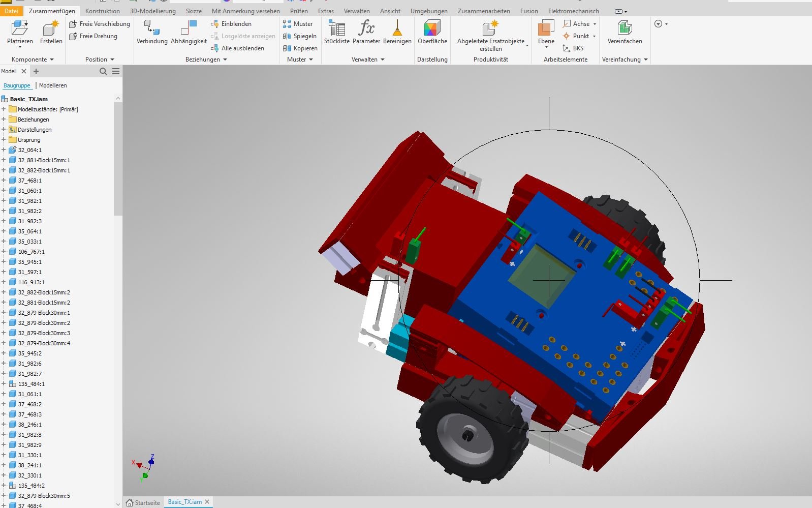Click the Bereinigen purge tool
Screen dimensions: 812x508
click(397, 33)
